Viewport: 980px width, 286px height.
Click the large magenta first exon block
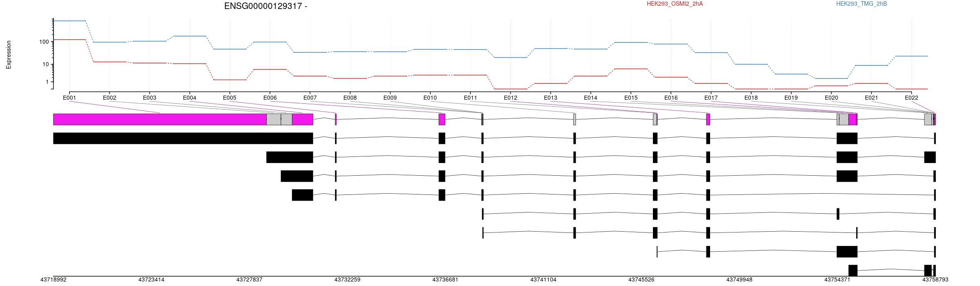160,119
